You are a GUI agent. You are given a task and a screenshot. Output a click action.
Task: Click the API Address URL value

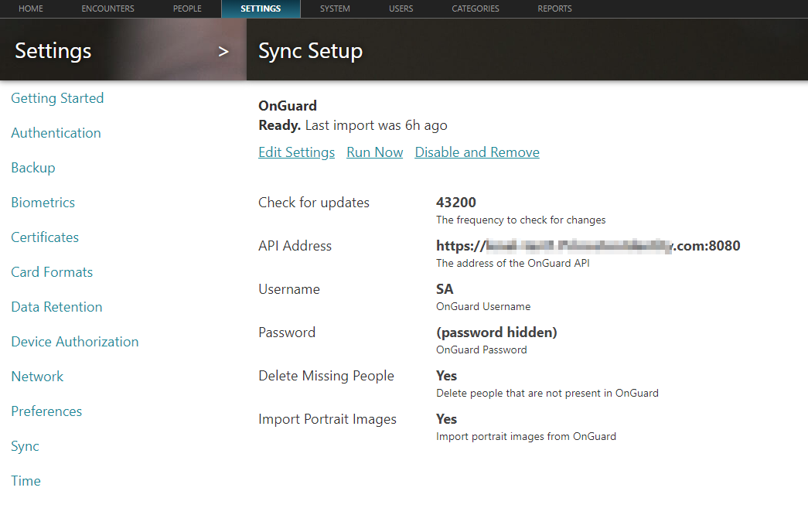click(588, 246)
